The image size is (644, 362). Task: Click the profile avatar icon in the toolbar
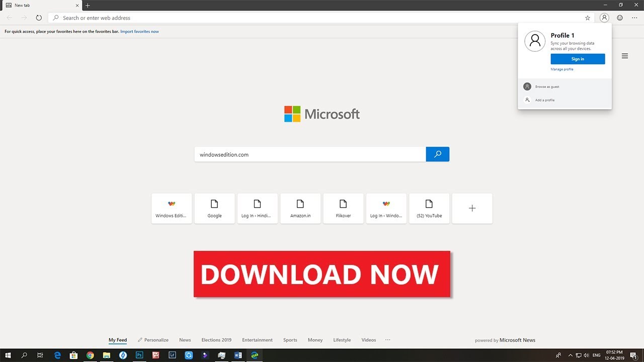604,18
